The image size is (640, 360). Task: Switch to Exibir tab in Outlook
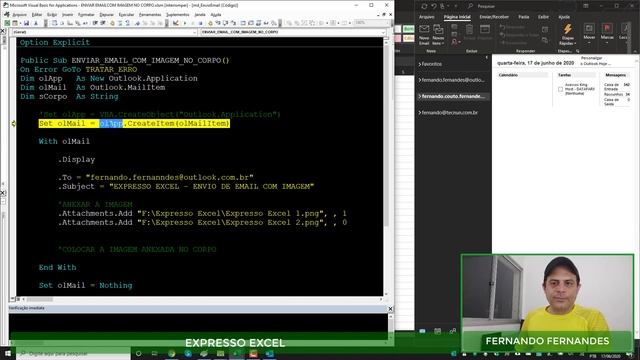(543, 17)
